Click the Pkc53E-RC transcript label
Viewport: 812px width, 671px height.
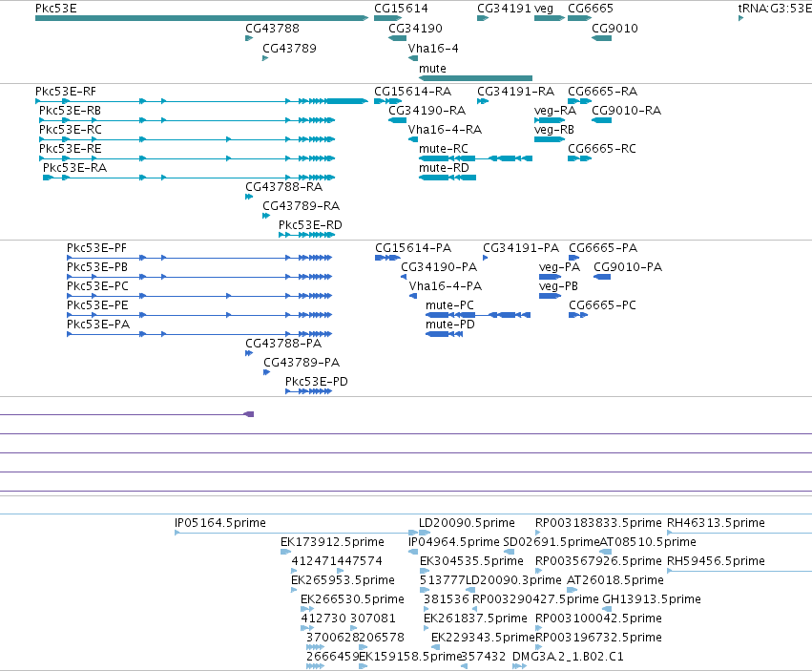(x=71, y=130)
